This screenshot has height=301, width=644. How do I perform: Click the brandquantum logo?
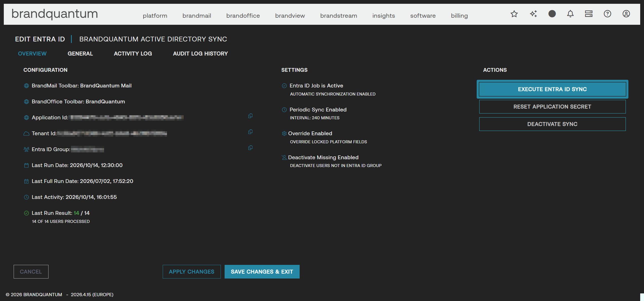click(x=55, y=14)
